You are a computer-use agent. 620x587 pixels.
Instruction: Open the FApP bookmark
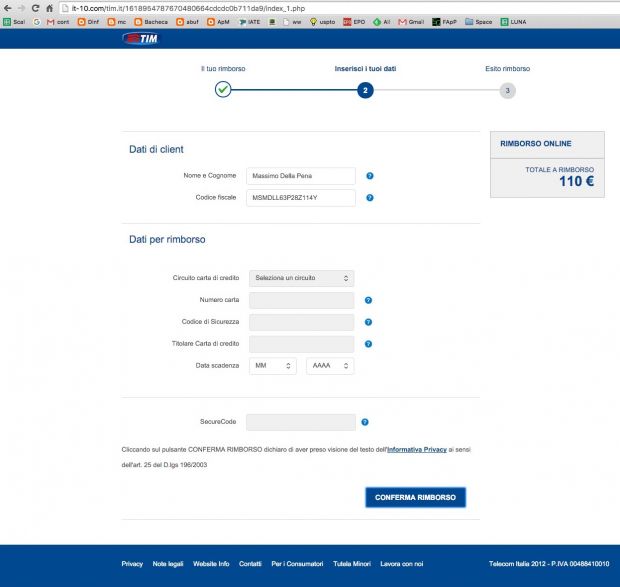click(444, 22)
